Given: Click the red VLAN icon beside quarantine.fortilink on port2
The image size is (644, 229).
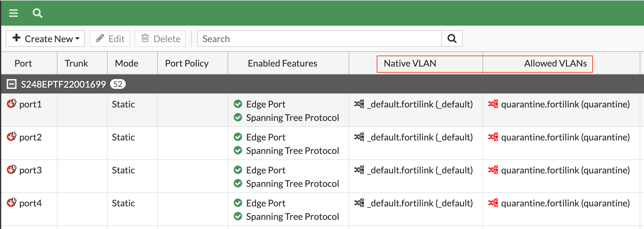Looking at the screenshot, I should [493, 137].
